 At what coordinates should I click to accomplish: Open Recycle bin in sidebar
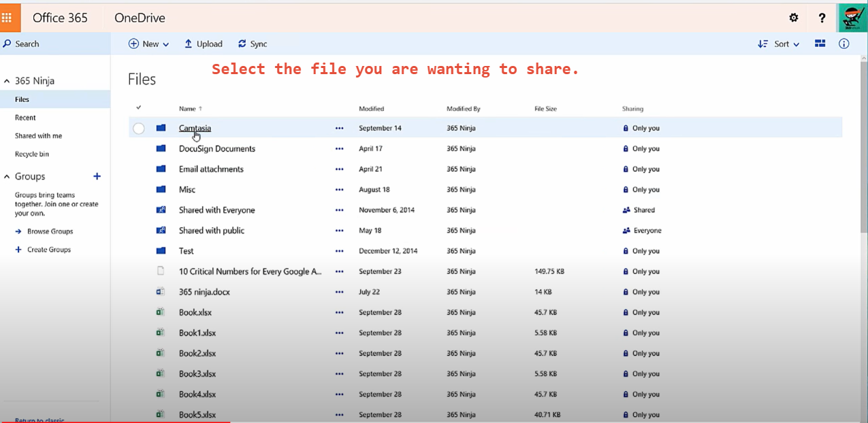click(x=32, y=154)
